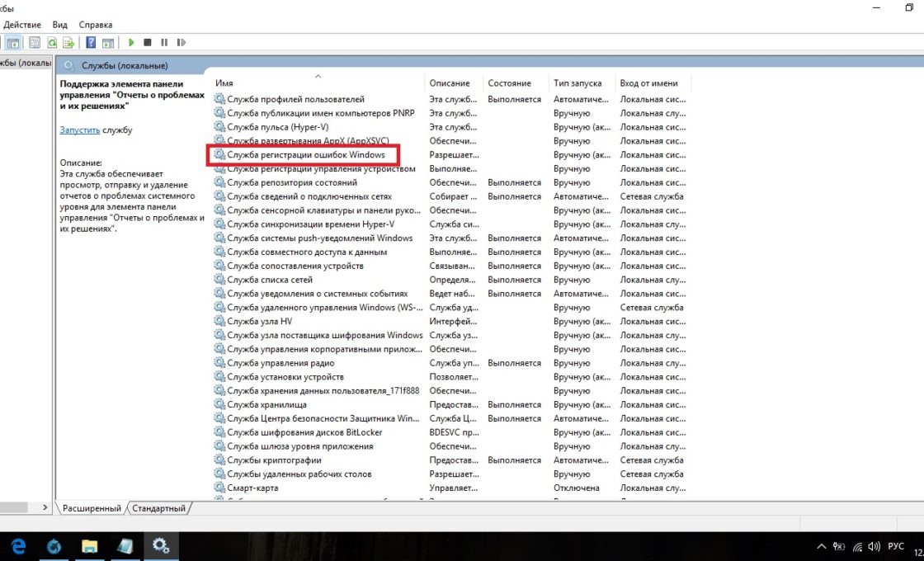924x561 pixels.
Task: Switch to the Стандартный tab
Action: [158, 508]
